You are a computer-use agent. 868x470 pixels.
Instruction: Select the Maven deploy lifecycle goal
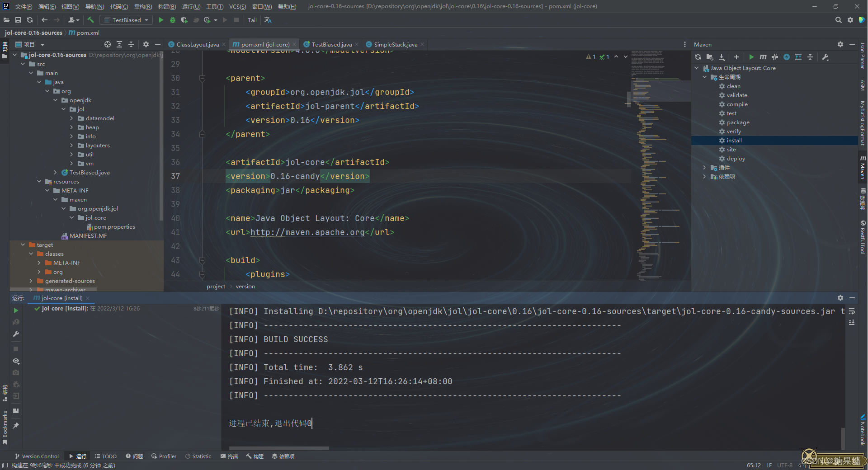click(736, 159)
